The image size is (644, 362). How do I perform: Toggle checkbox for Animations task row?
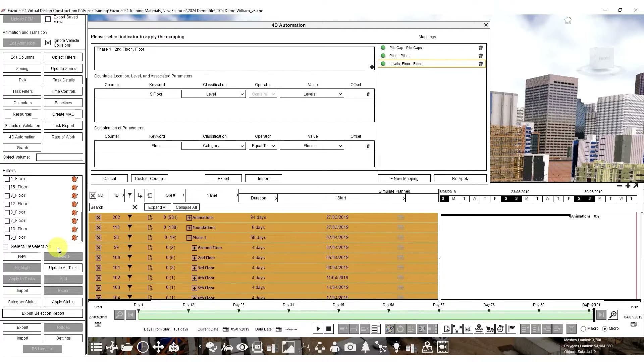pyautogui.click(x=98, y=218)
